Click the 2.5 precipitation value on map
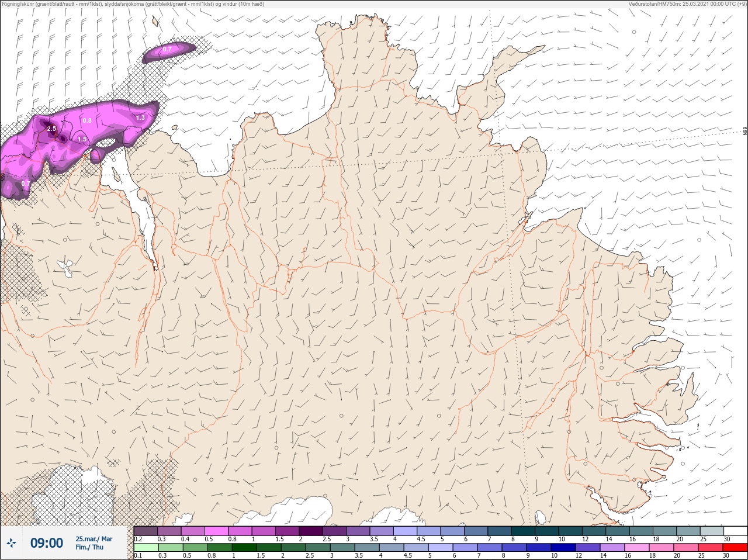Viewport: 748px width, 560px height. 51,129
